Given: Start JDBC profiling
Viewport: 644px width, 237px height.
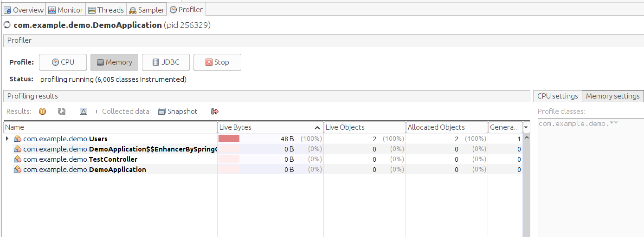Looking at the screenshot, I should coord(166,62).
